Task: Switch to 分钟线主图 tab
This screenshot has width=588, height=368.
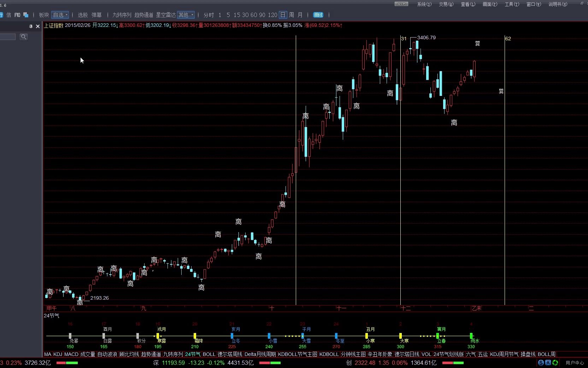Action: tap(353, 354)
